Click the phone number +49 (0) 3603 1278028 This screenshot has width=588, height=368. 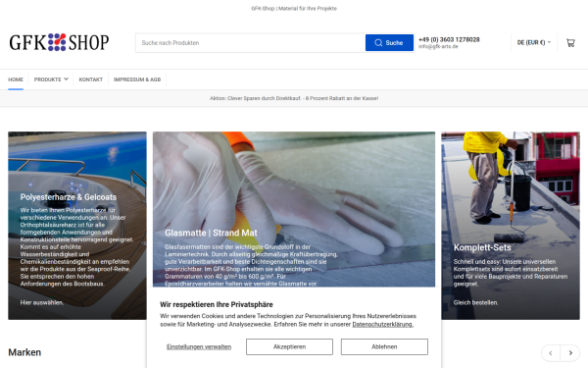click(x=449, y=39)
